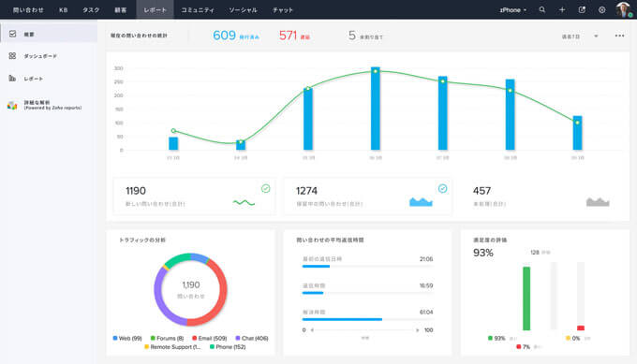Open the user profile avatar
This screenshot has height=364, width=637.
623,9
